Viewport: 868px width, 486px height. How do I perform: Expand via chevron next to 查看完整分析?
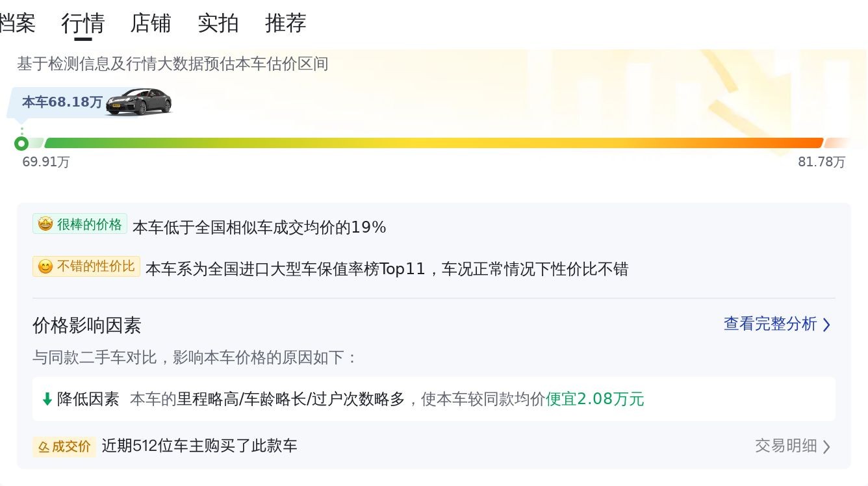click(826, 325)
